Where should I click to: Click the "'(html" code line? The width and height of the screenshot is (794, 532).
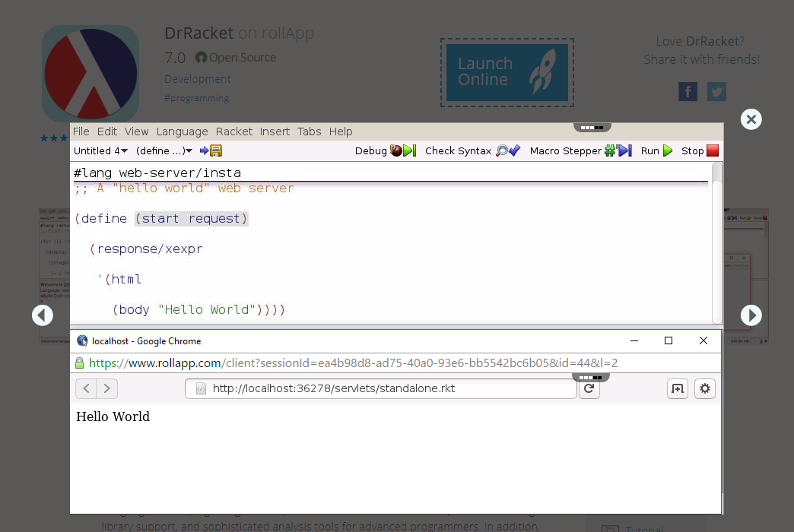click(x=119, y=280)
